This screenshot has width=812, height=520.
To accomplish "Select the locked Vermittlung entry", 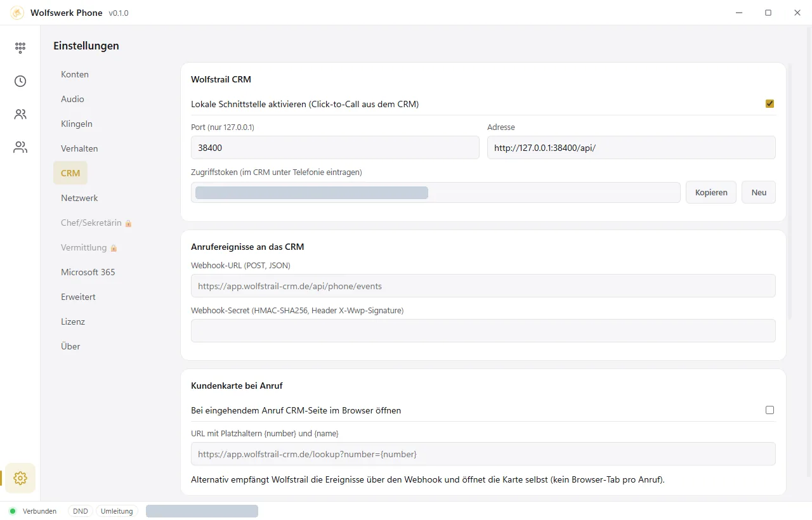I will (89, 247).
